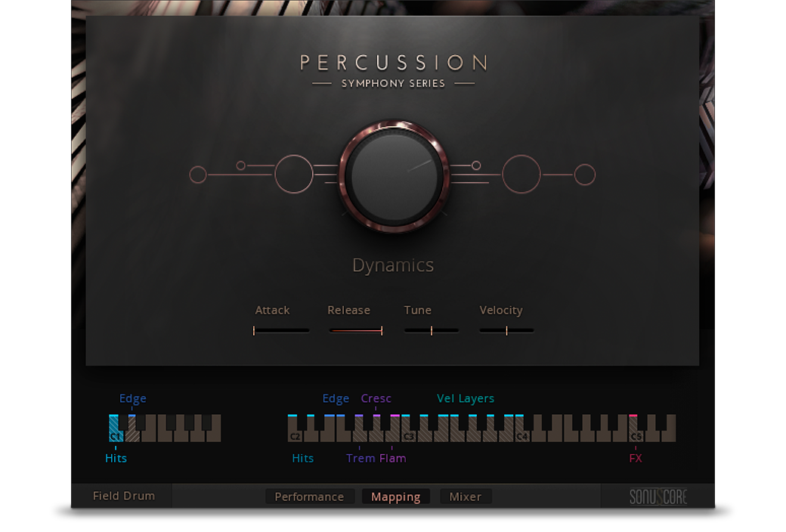Viewport: 786px width, 532px height.
Task: Open the Mixer tab
Action: pos(466,496)
